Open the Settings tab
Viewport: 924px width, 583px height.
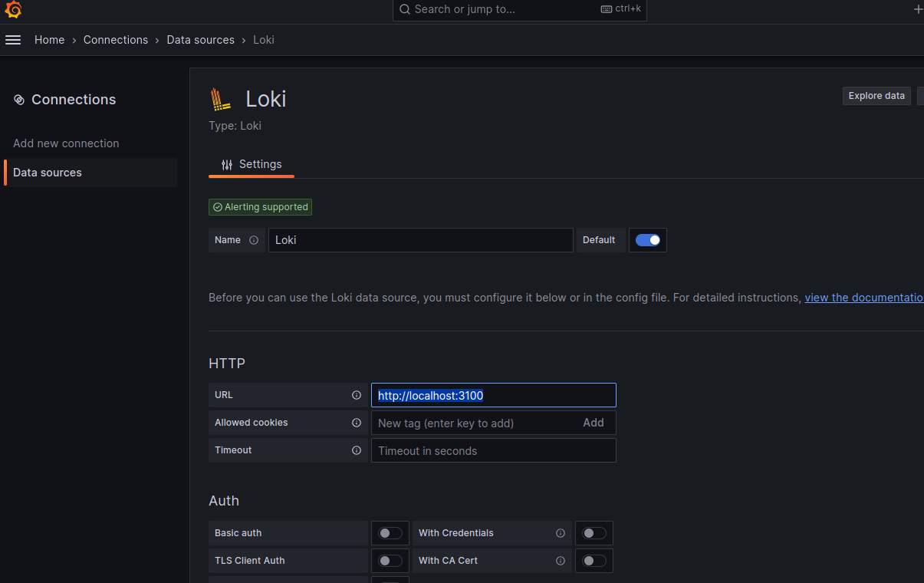(x=252, y=164)
